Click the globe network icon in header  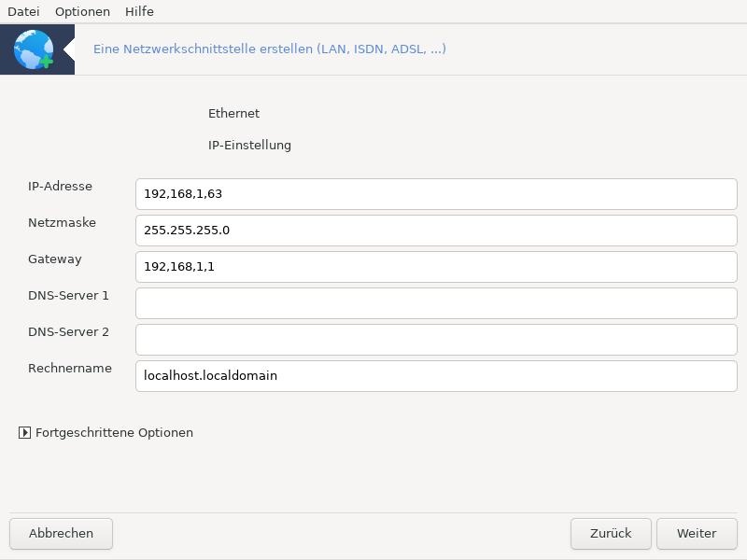[x=34, y=49]
